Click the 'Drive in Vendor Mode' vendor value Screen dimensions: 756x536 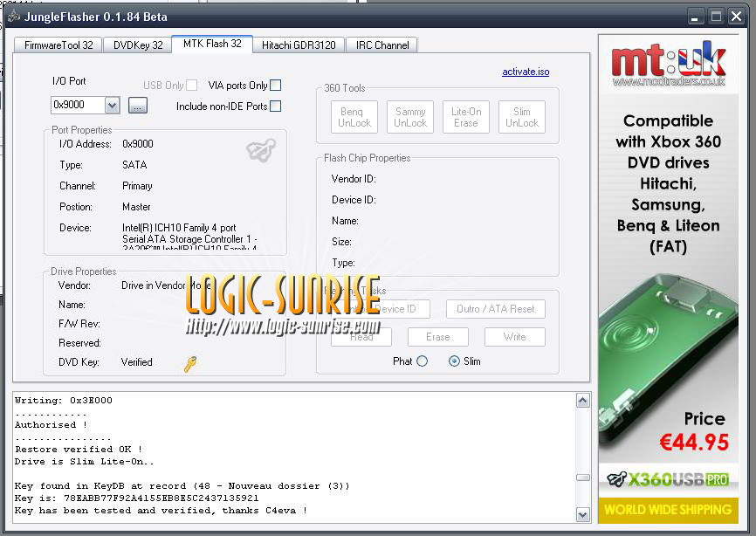point(166,285)
